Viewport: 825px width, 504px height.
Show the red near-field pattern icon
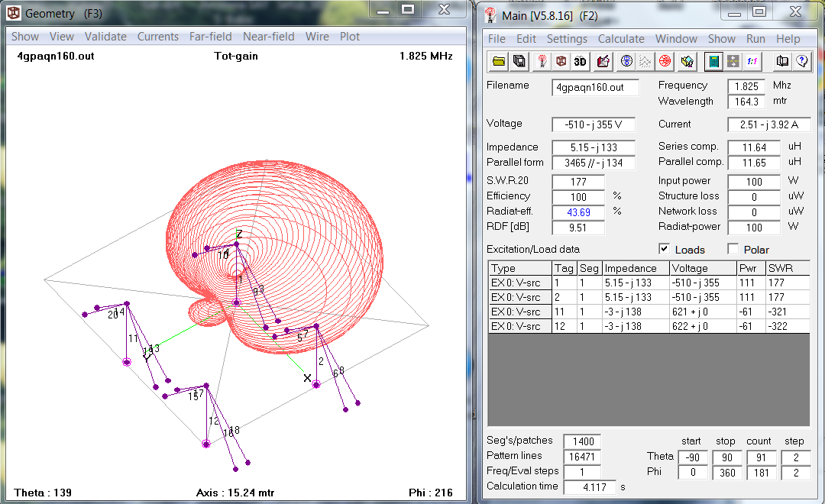click(665, 62)
